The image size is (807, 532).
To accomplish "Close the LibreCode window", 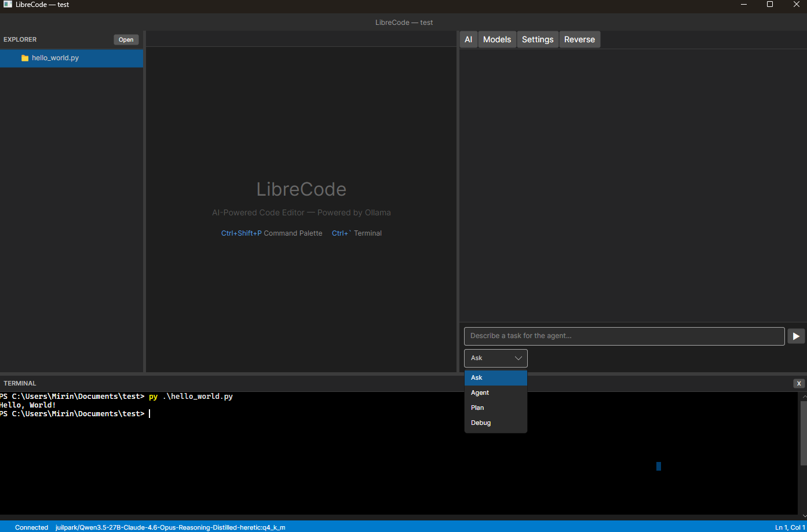I will point(796,4).
